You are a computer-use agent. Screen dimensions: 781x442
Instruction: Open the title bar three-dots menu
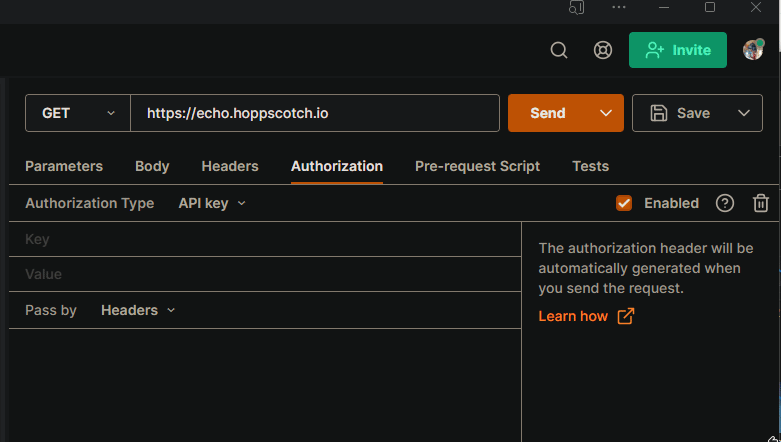point(619,7)
